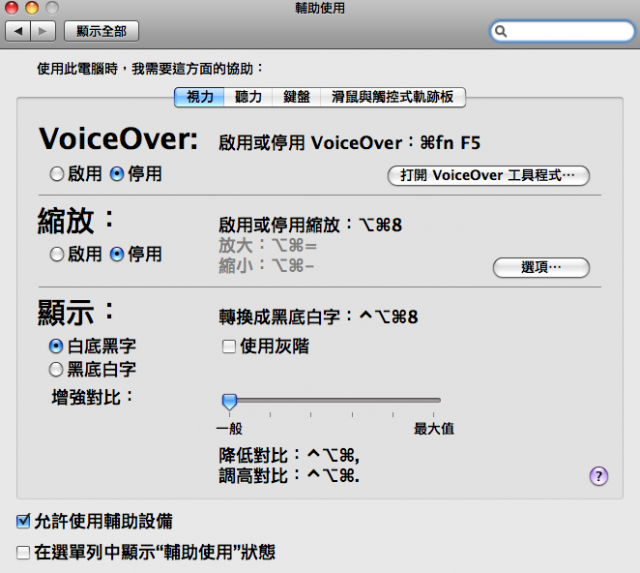Screen dimensions: 640x573
Task: Go forward with the right arrow button
Action: [43, 31]
